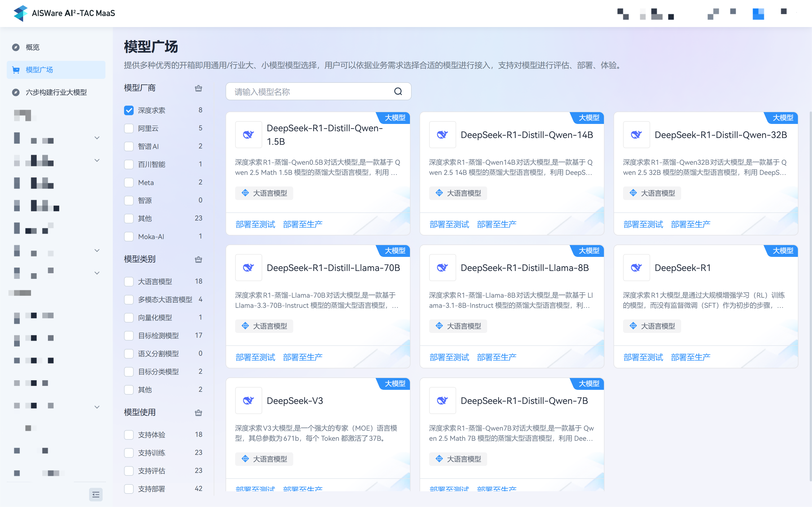The width and height of the screenshot is (812, 507).
Task: Click the collapse-sidebar icon at bottom left
Action: 96,495
